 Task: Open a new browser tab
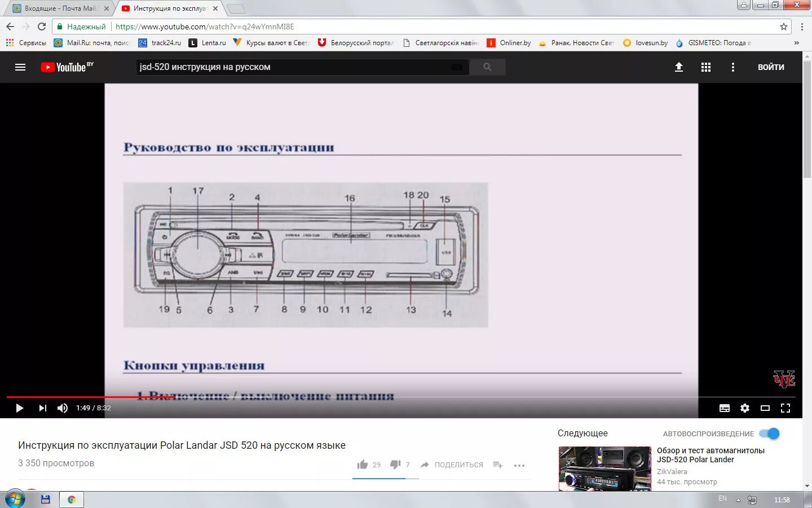coord(236,8)
